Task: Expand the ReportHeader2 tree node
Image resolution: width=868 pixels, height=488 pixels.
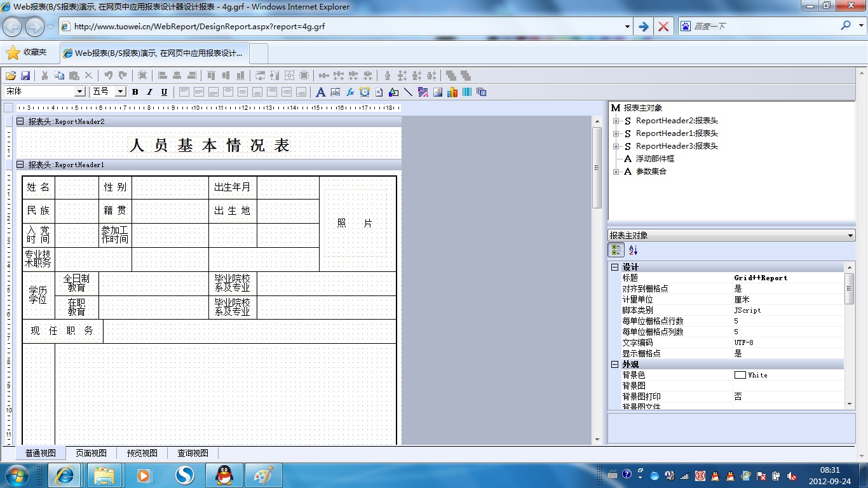Action: (616, 121)
